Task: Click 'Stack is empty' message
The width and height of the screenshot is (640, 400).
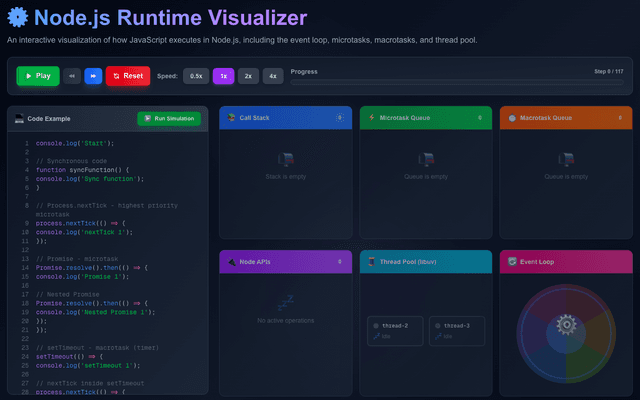Action: (x=286, y=177)
